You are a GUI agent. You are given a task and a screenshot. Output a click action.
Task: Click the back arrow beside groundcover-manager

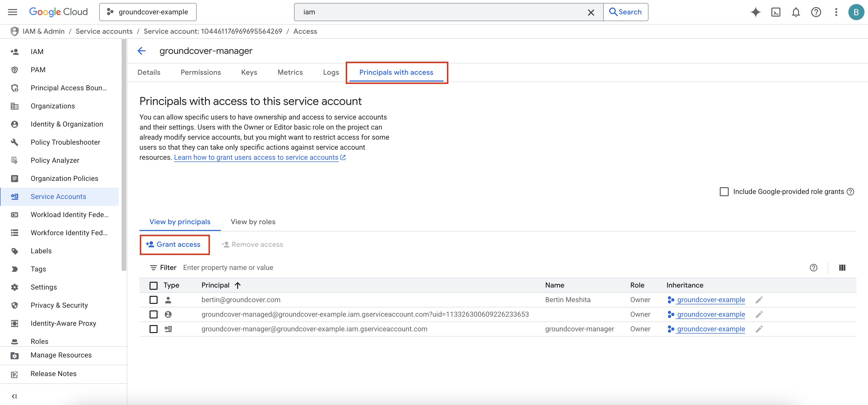tap(141, 51)
